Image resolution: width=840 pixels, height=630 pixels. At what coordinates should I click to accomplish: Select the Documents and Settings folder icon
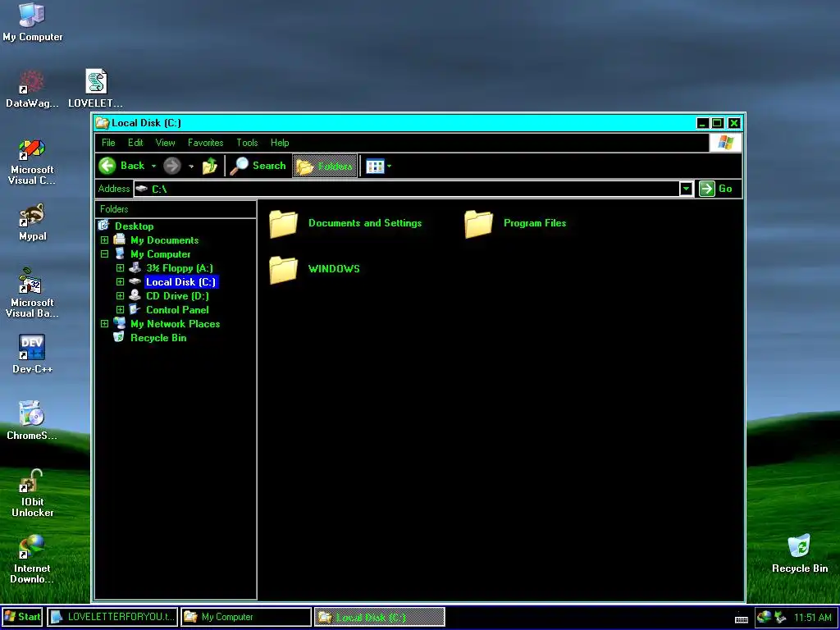pyautogui.click(x=283, y=224)
